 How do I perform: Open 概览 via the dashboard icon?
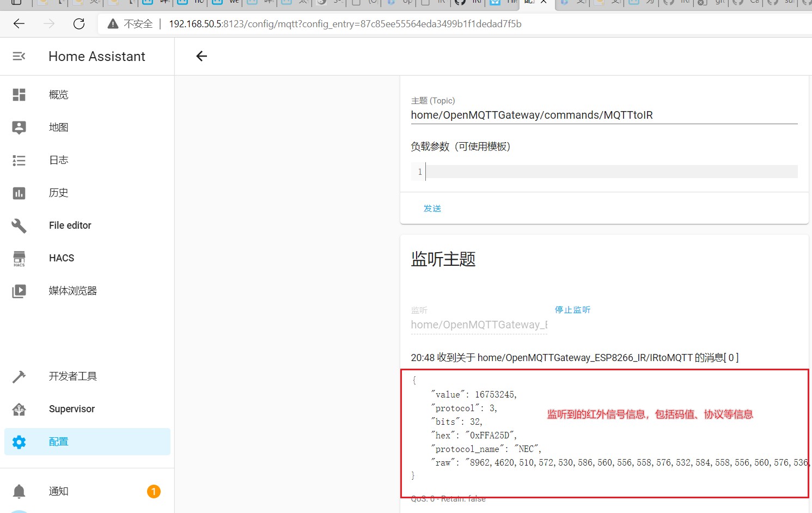tap(19, 94)
